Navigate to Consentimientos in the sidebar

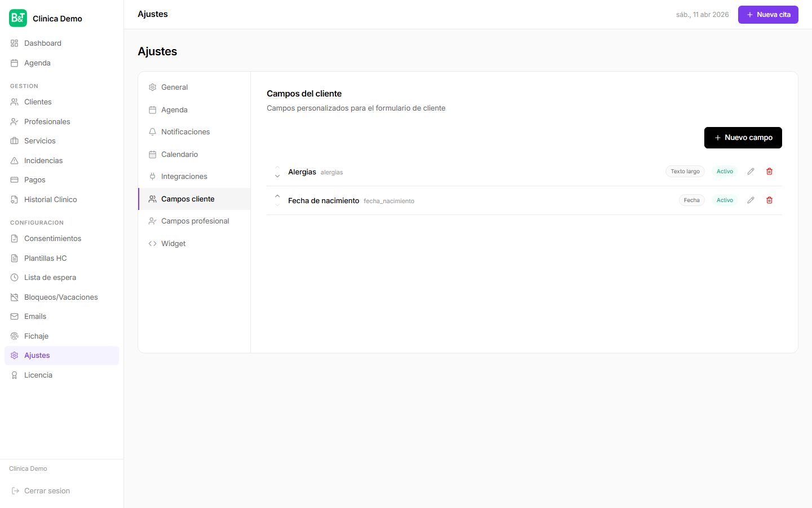click(62, 239)
